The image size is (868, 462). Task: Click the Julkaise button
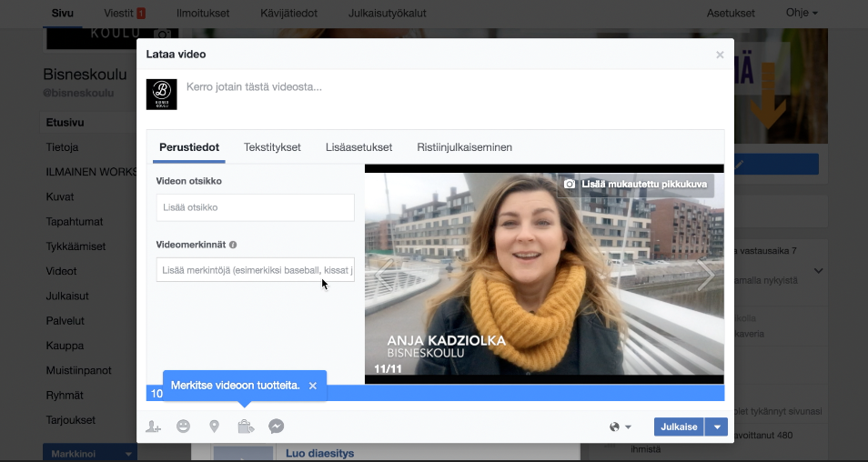pos(679,427)
